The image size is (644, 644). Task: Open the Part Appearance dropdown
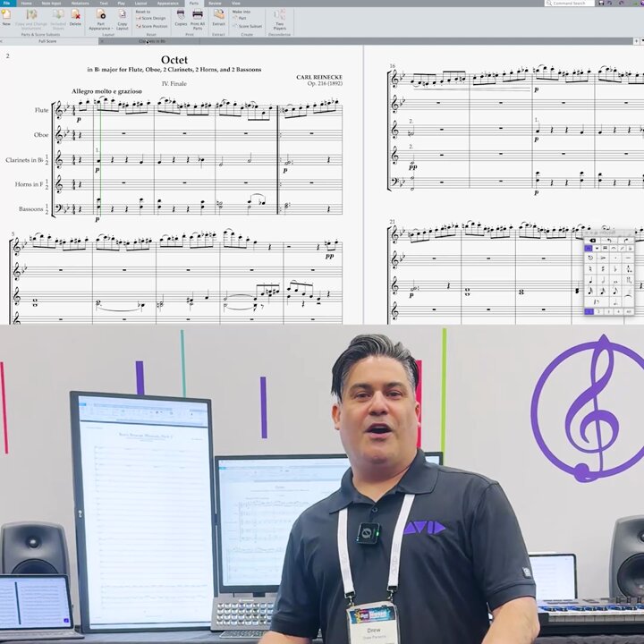pos(101,20)
